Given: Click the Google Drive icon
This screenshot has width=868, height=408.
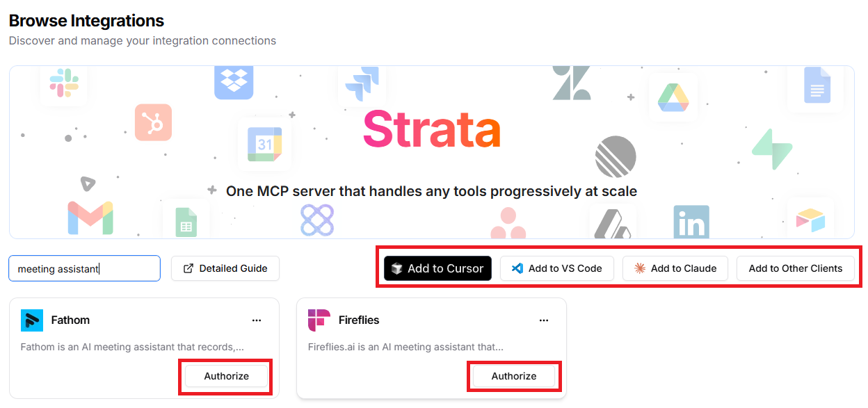Looking at the screenshot, I should pyautogui.click(x=673, y=97).
